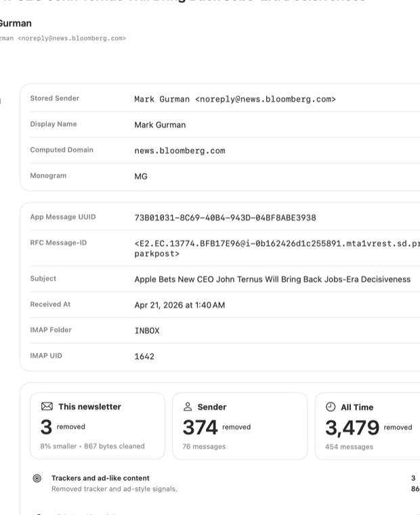Select the IMAP Folder value INBOX
Viewport: 420px width, 515px height.
pyautogui.click(x=147, y=331)
